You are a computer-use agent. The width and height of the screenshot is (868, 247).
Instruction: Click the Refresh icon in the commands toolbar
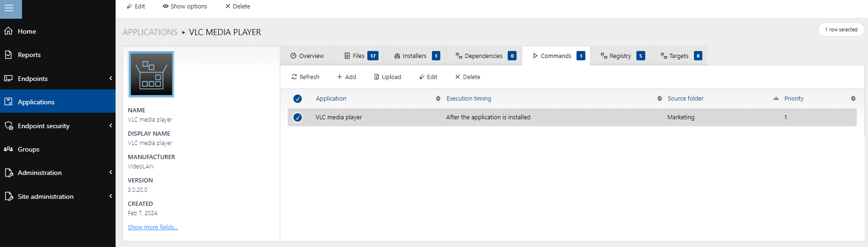[294, 77]
